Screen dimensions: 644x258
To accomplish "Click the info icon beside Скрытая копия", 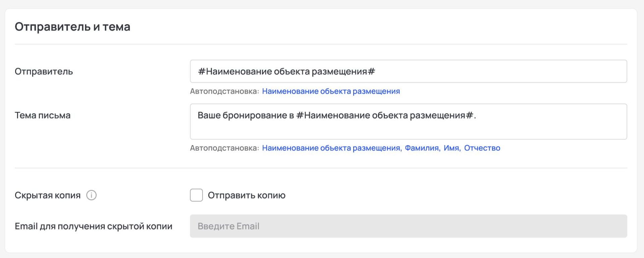I will tap(91, 195).
